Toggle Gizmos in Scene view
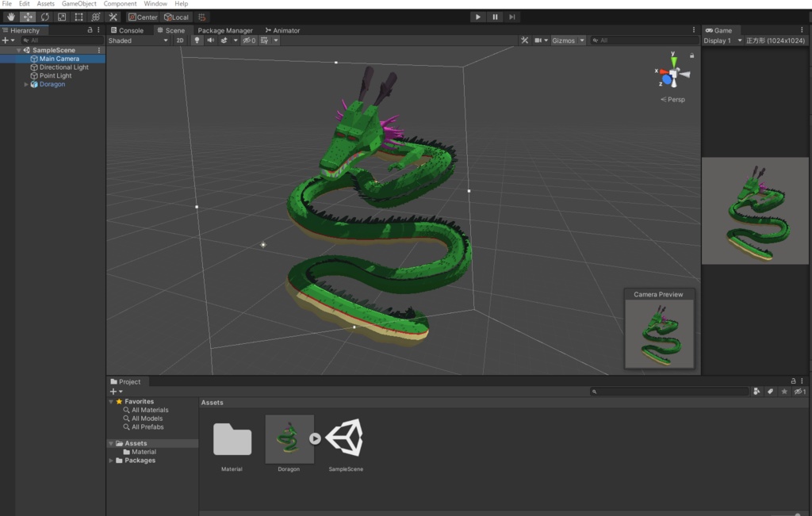The image size is (812, 516). [x=564, y=40]
